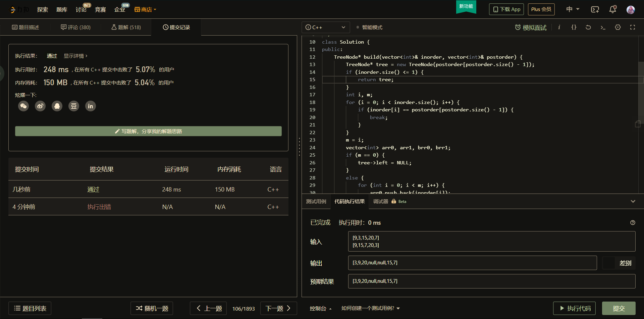The width and height of the screenshot is (644, 319).
Task: Submit solution with 提交 button
Action: pyautogui.click(x=619, y=308)
